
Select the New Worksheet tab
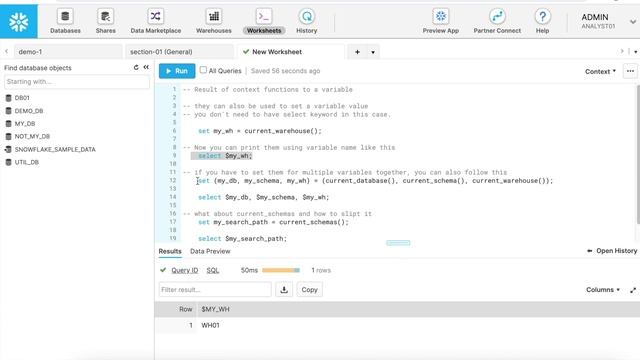click(x=291, y=52)
